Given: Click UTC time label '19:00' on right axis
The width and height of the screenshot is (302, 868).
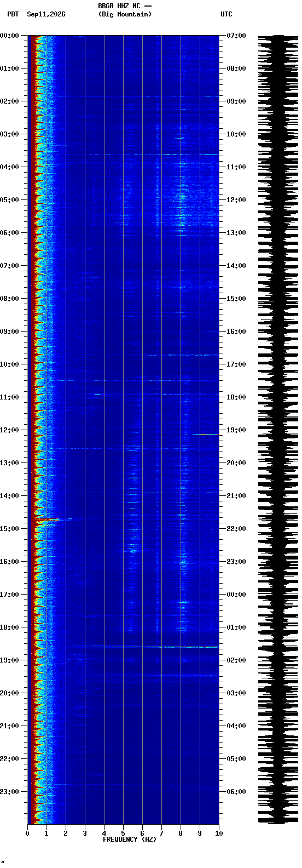Looking at the screenshot, I should (x=236, y=430).
